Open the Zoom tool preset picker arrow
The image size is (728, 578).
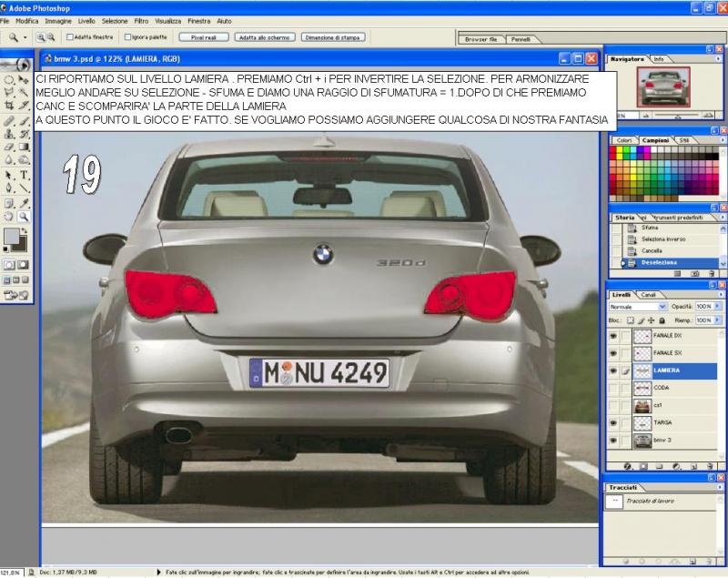tap(25, 37)
